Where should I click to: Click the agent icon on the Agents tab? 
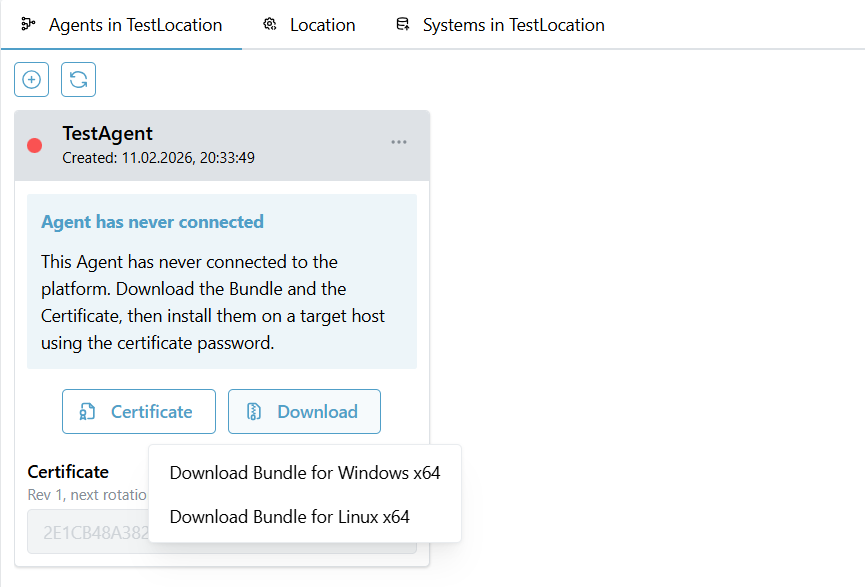(28, 25)
